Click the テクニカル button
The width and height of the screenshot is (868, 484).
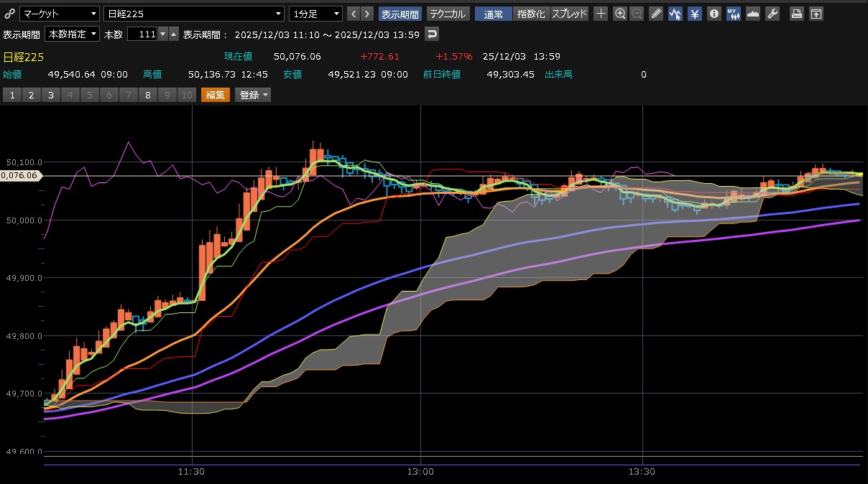tap(448, 14)
